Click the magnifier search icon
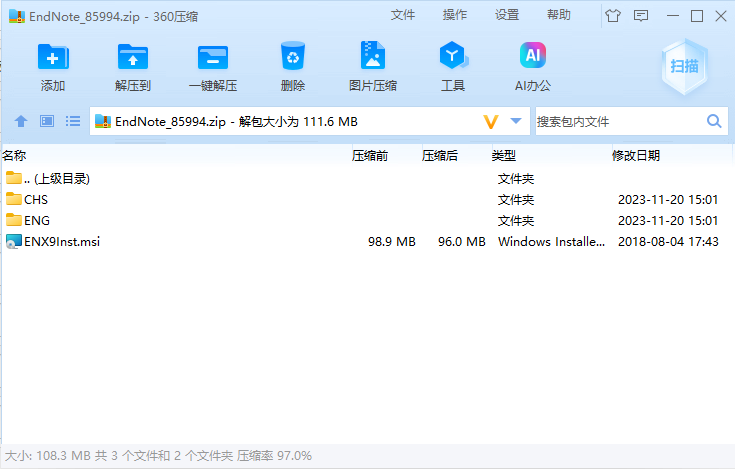Screen dimensions: 735x469 714,121
